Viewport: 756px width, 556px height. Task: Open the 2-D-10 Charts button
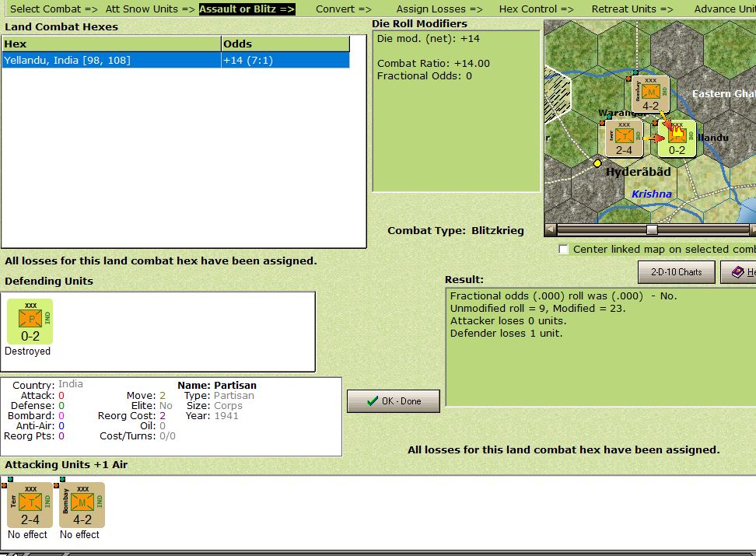(x=677, y=272)
